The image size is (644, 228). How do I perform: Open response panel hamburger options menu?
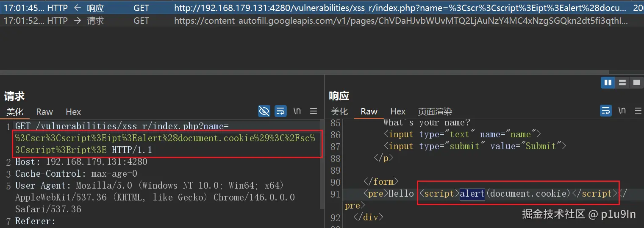click(637, 111)
